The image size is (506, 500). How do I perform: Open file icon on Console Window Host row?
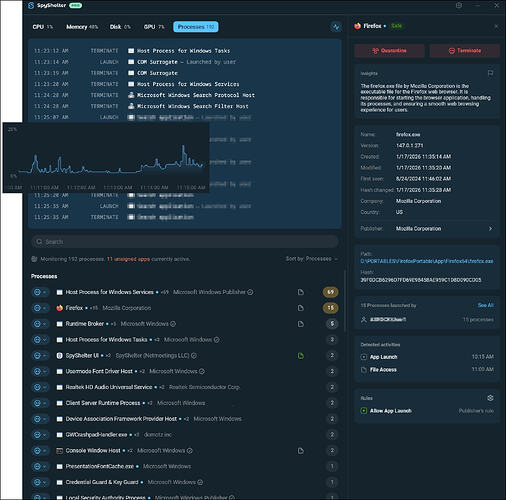300,451
